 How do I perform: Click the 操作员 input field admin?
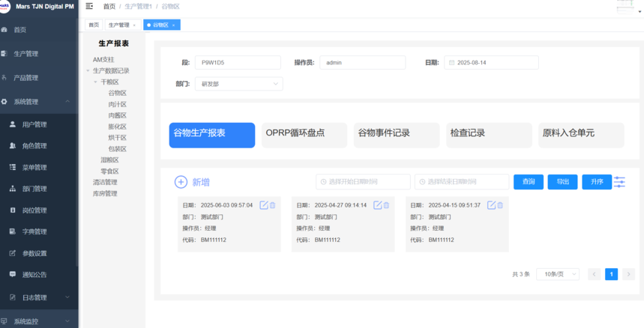(x=363, y=62)
